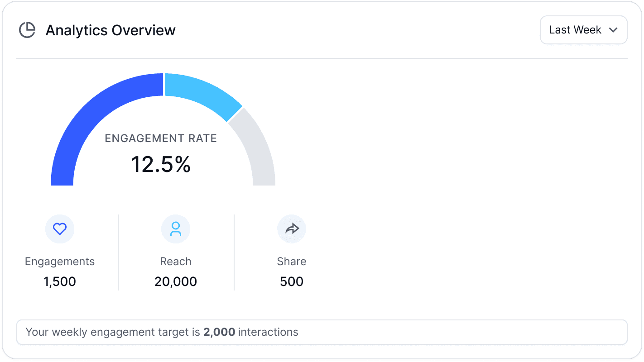Click the share arrow icon above Share

(292, 229)
